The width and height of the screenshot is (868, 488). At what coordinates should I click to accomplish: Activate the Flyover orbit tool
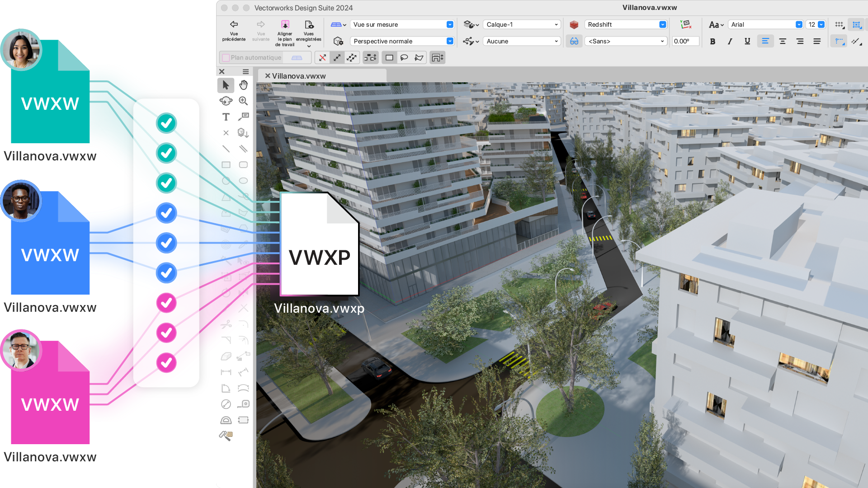[x=226, y=101]
